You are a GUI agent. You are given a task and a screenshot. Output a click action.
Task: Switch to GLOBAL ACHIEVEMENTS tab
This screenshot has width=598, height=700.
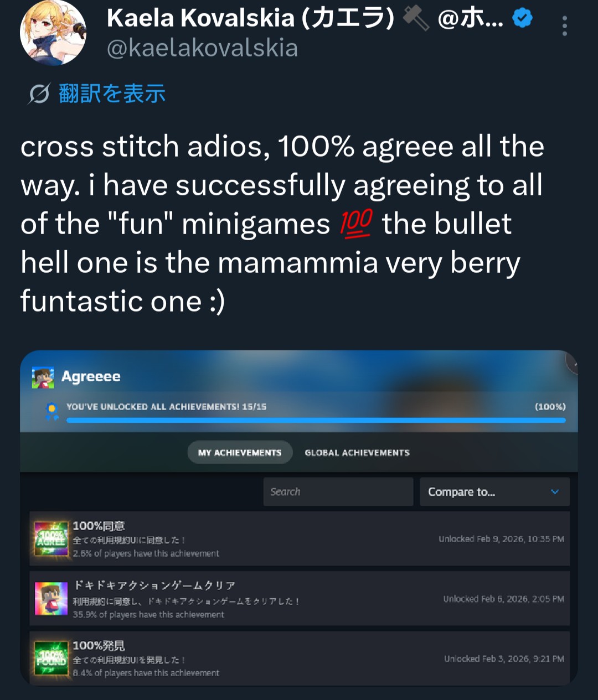pyautogui.click(x=357, y=453)
